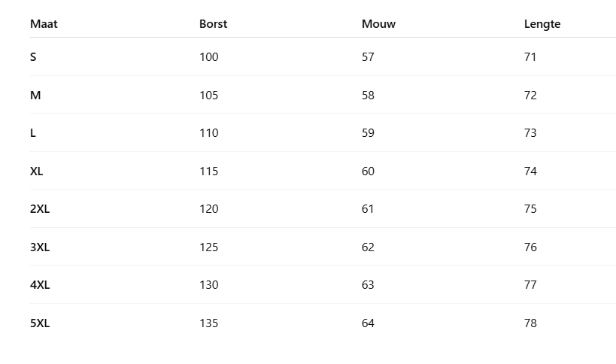Viewport: 616px width, 364px height.
Task: Click Lengte value 76 for size 3XL
Action: point(530,247)
